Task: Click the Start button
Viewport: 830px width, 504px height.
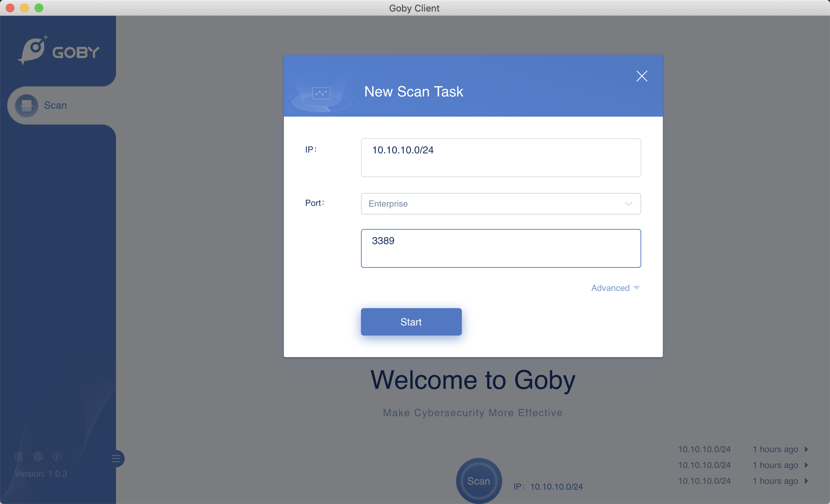Action: pos(411,322)
